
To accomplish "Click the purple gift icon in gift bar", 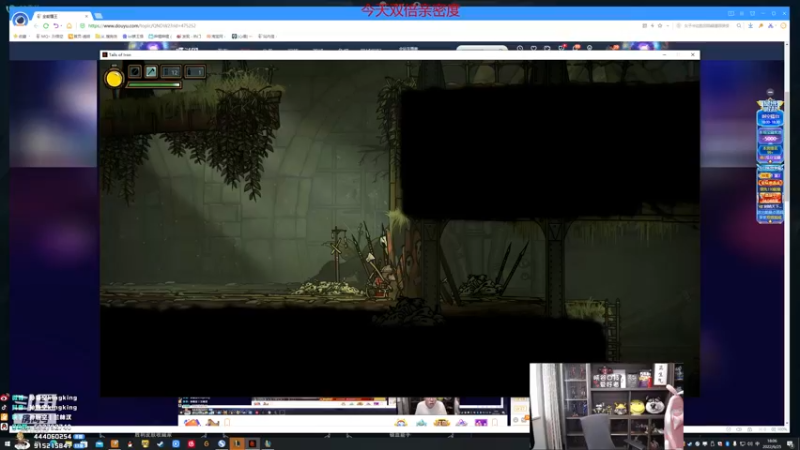I will click(x=481, y=422).
